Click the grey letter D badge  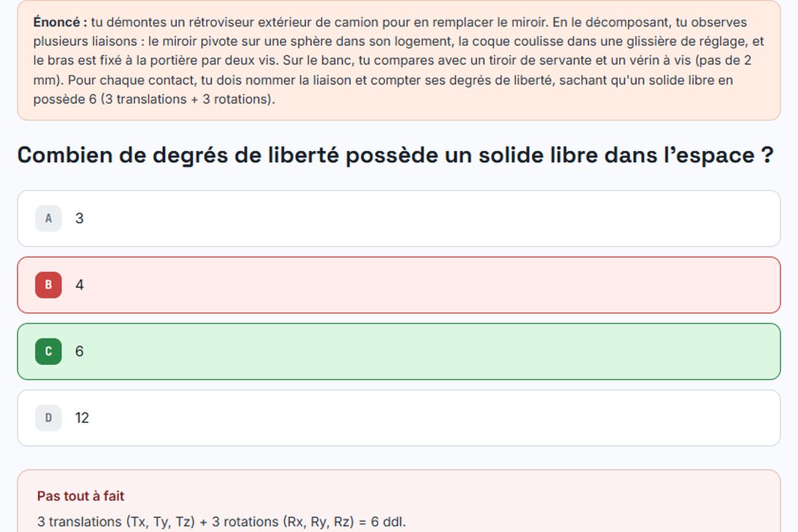click(49, 418)
